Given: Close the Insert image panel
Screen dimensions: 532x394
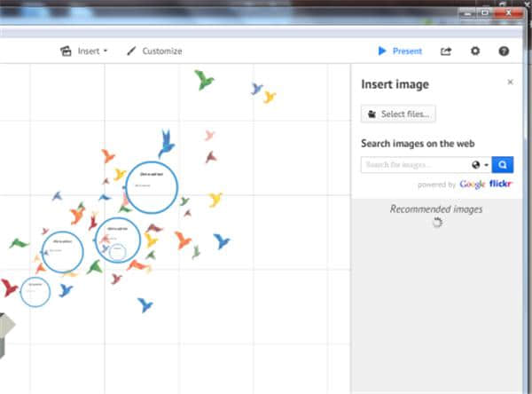Looking at the screenshot, I should click(510, 82).
